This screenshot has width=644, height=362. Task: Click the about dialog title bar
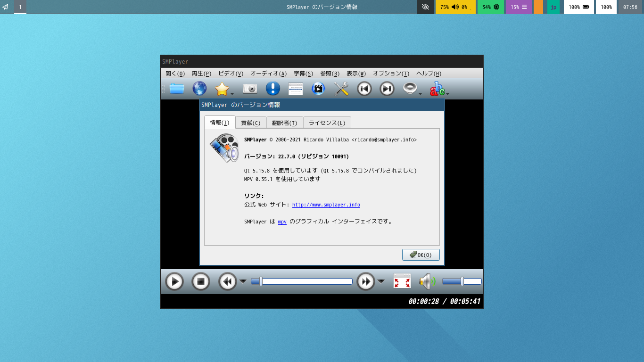[x=322, y=105]
